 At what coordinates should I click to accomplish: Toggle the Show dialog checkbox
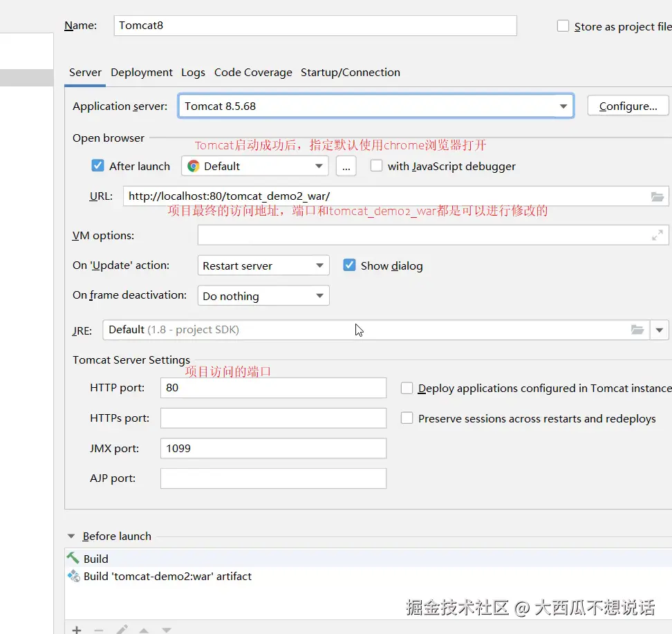coord(349,265)
